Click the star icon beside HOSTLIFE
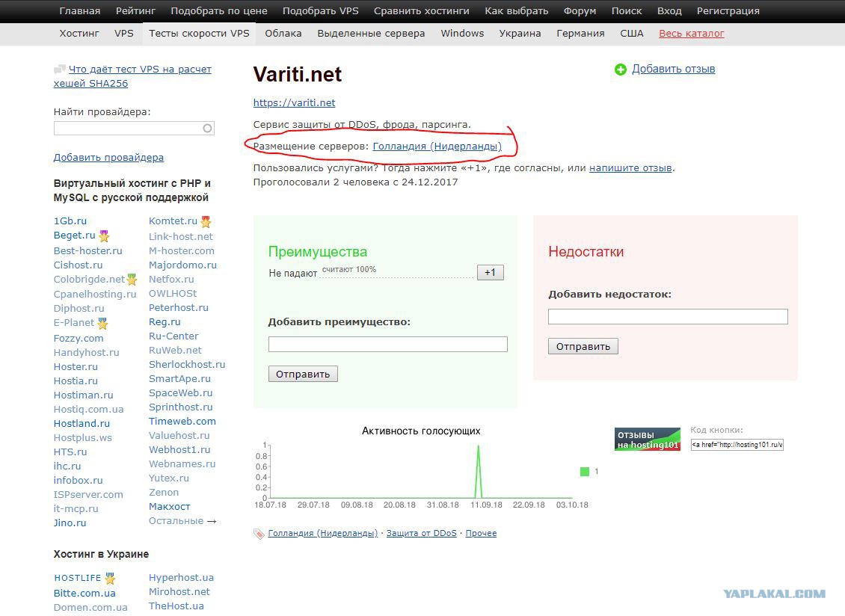 point(110,579)
